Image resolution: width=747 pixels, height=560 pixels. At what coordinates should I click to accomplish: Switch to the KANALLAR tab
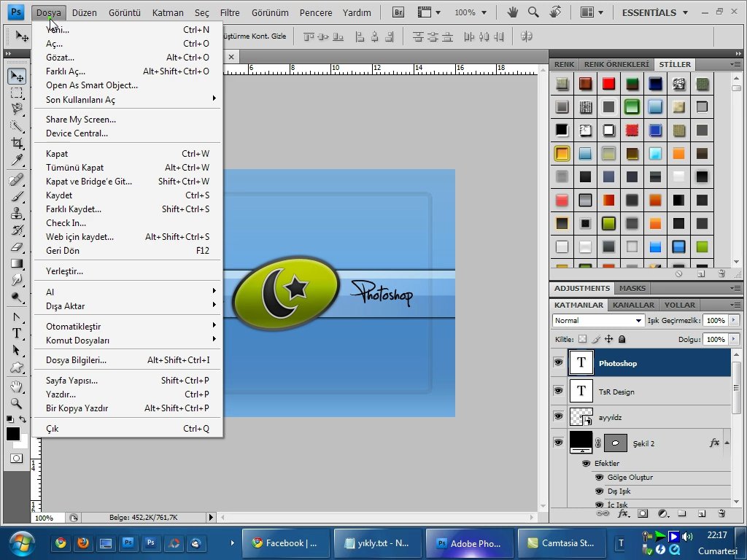tap(633, 305)
